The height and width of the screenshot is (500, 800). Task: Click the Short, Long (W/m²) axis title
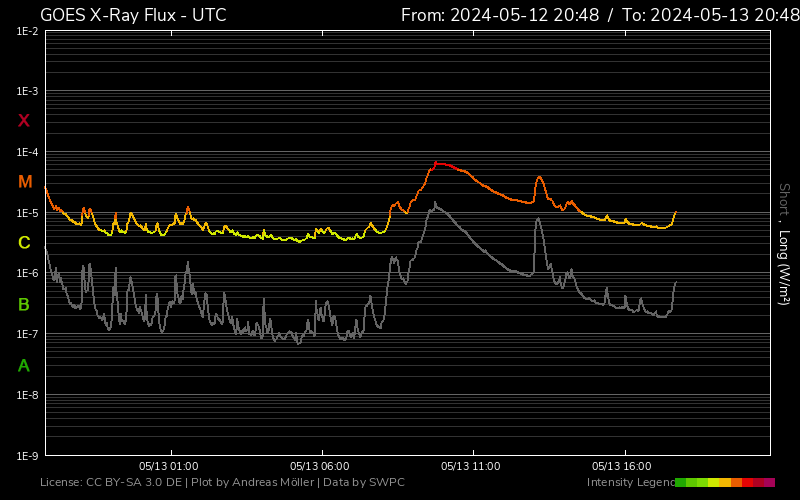[784, 244]
